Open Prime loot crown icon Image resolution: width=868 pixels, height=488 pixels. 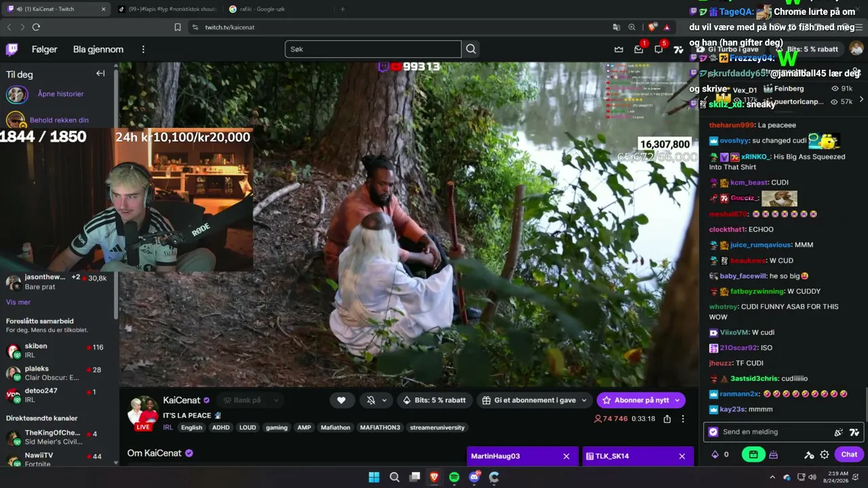coord(618,49)
